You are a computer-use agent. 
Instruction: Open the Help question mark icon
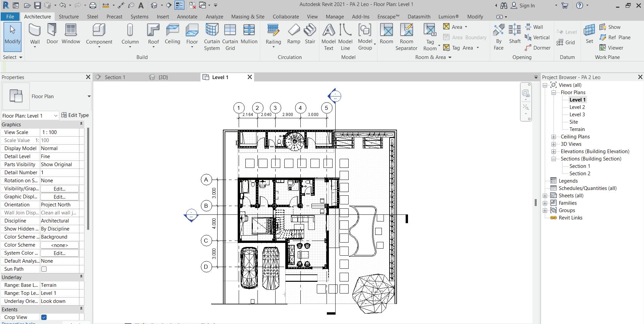[x=580, y=5]
